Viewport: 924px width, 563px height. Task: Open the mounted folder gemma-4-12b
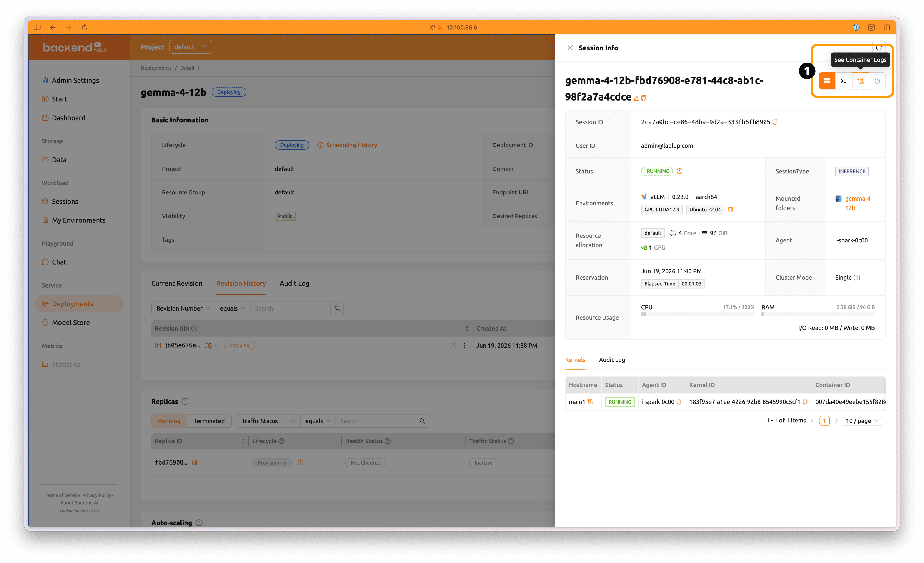[x=858, y=203]
